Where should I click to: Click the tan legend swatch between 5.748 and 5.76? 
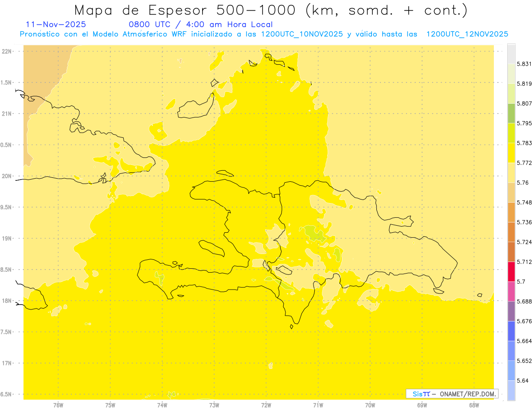pyautogui.click(x=511, y=192)
